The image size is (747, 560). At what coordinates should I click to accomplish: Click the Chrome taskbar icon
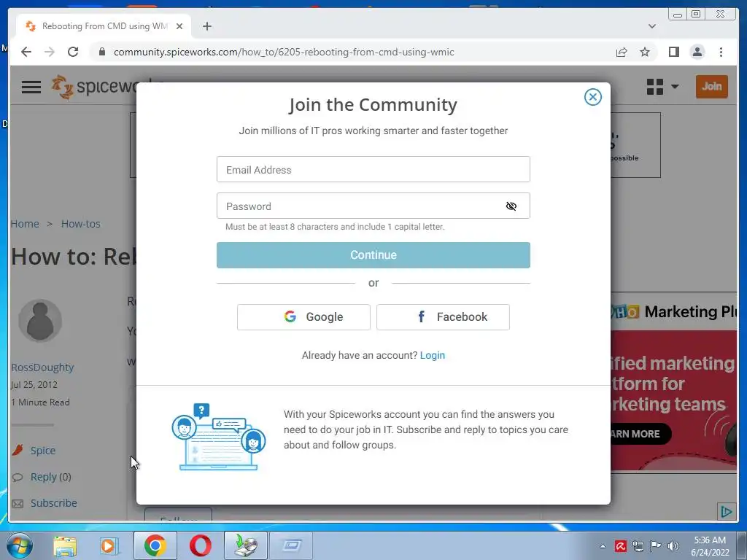pos(155,545)
